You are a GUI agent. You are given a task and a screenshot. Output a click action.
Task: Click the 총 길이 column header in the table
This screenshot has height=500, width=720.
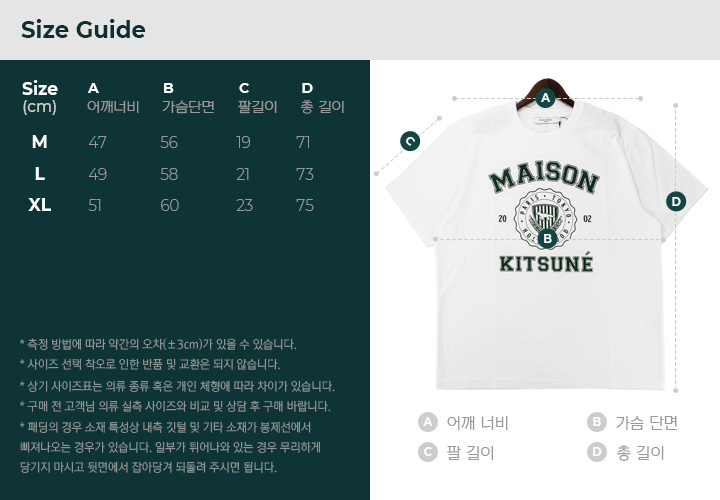point(322,107)
